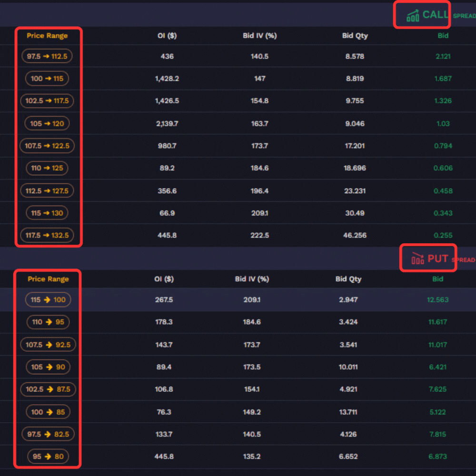Select the 117.5 → 132.5 call spread pill
Viewport: 476px width, 476px height.
47,235
